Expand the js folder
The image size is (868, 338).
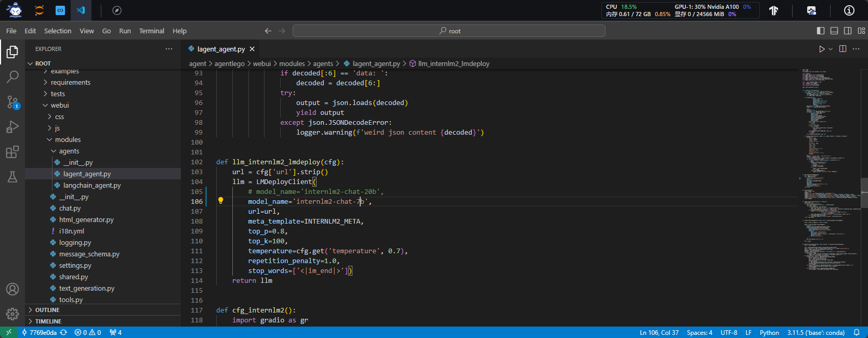point(103,128)
